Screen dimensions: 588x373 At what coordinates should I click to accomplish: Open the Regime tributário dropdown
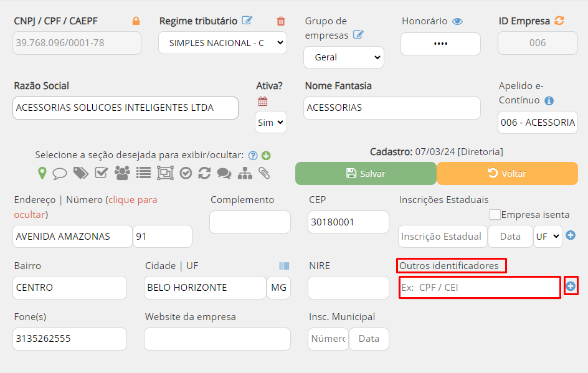222,43
